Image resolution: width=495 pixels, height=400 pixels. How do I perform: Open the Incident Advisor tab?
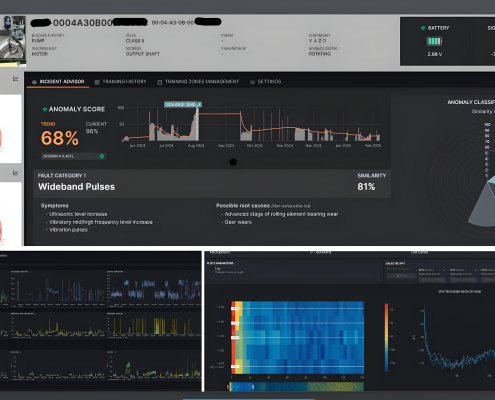[58, 82]
